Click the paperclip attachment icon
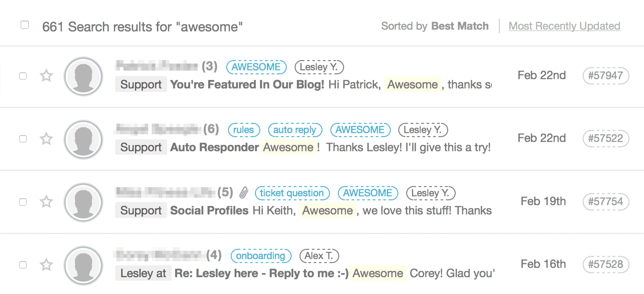The image size is (644, 294). [x=244, y=192]
